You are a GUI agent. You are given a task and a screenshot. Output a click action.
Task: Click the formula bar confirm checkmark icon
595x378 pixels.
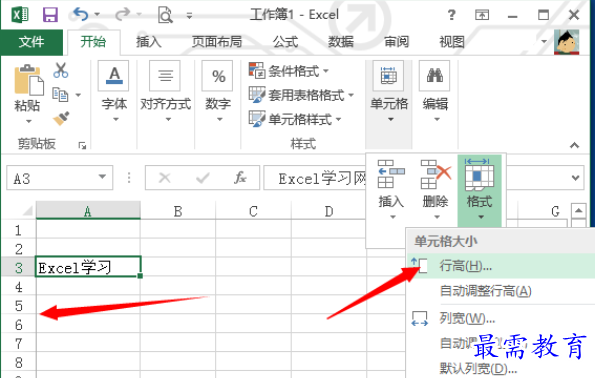click(x=202, y=178)
